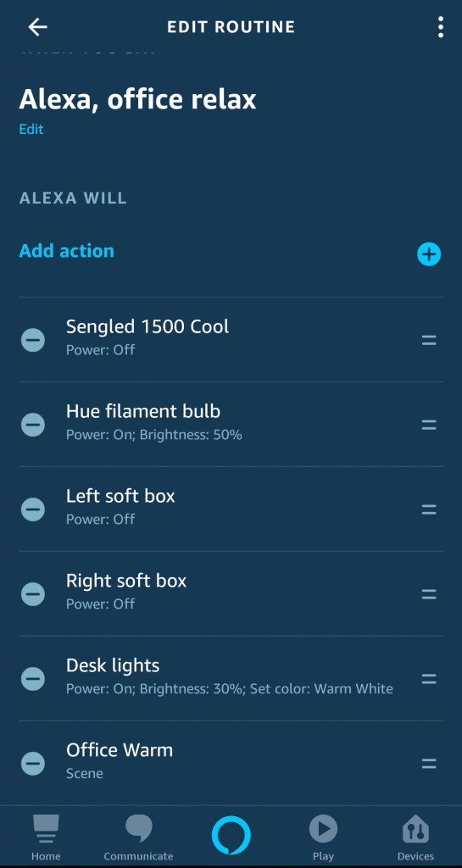This screenshot has height=868, width=462.
Task: Remove the Hue filament bulb action
Action: coord(33,425)
